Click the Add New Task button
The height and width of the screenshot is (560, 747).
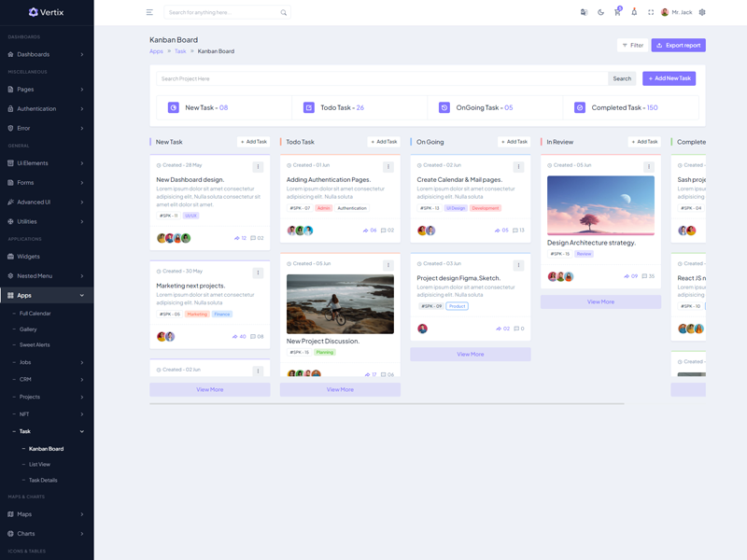[669, 78]
